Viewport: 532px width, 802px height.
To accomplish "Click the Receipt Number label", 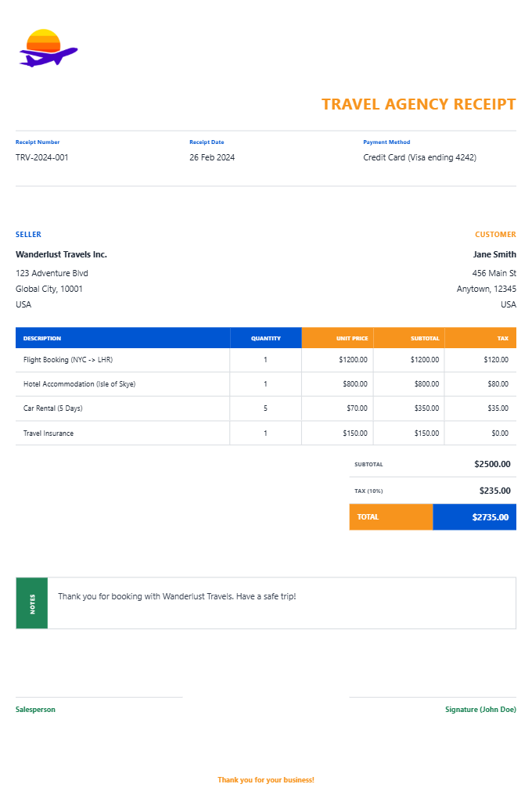I will [x=38, y=142].
